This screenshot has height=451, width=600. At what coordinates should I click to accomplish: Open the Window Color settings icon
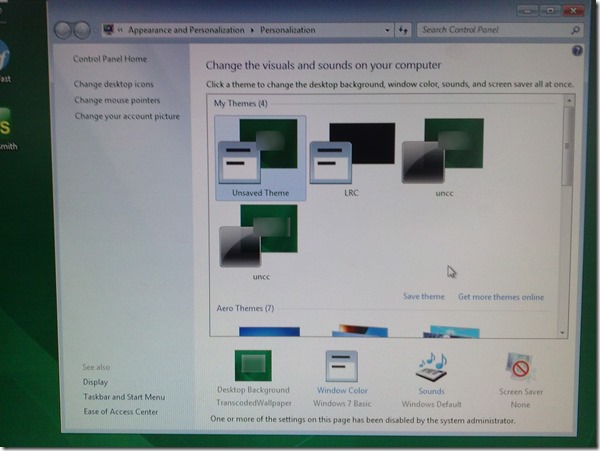(x=343, y=366)
